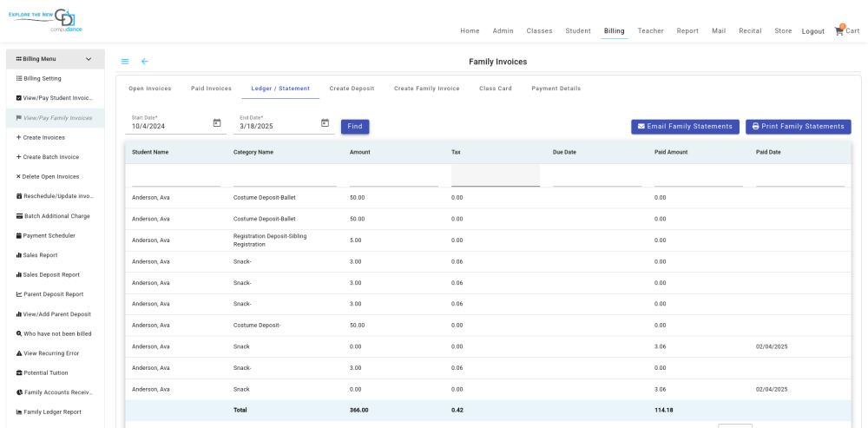The image size is (868, 428).
Task: Open Admin in top navigation
Action: pos(503,31)
